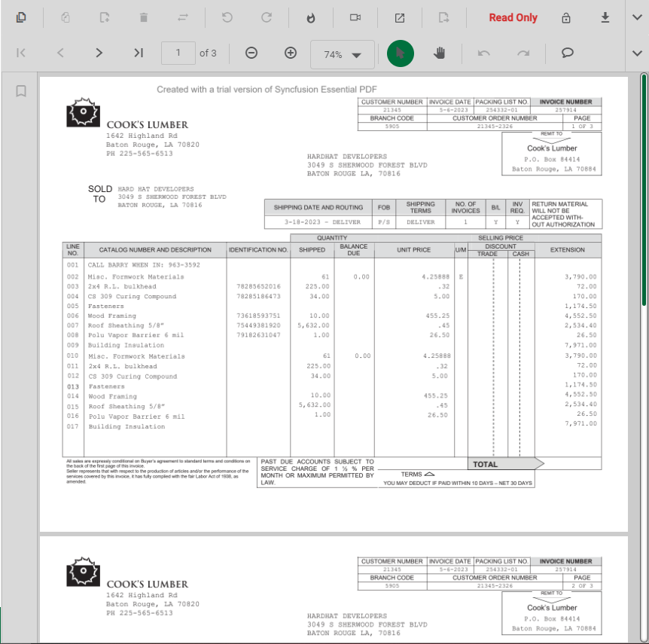Viewport: 649px width, 644px height.
Task: Click the delete page trash icon
Action: pyautogui.click(x=144, y=17)
